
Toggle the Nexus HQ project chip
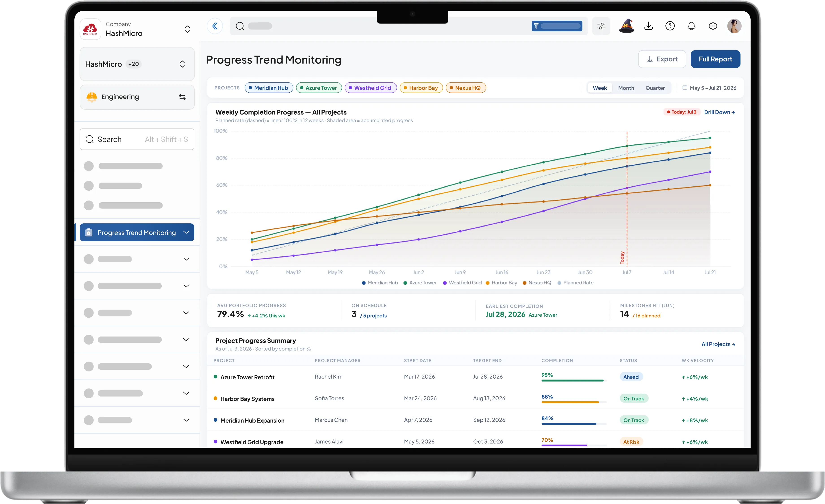point(466,88)
